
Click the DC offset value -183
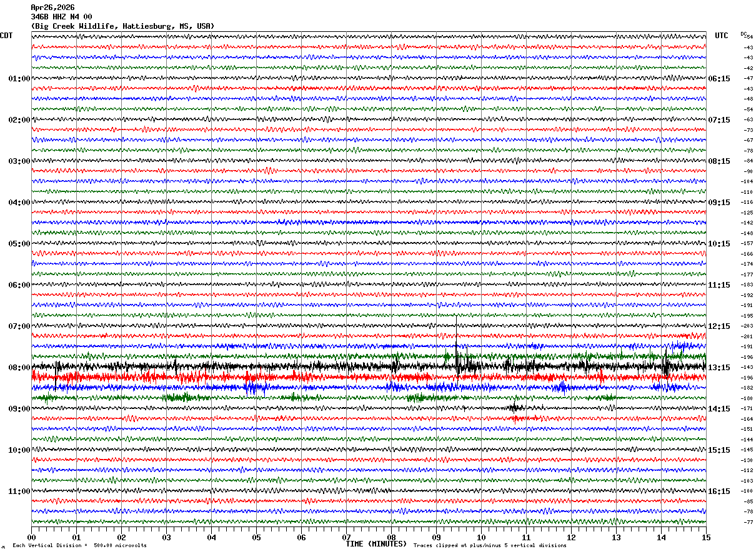747,285
